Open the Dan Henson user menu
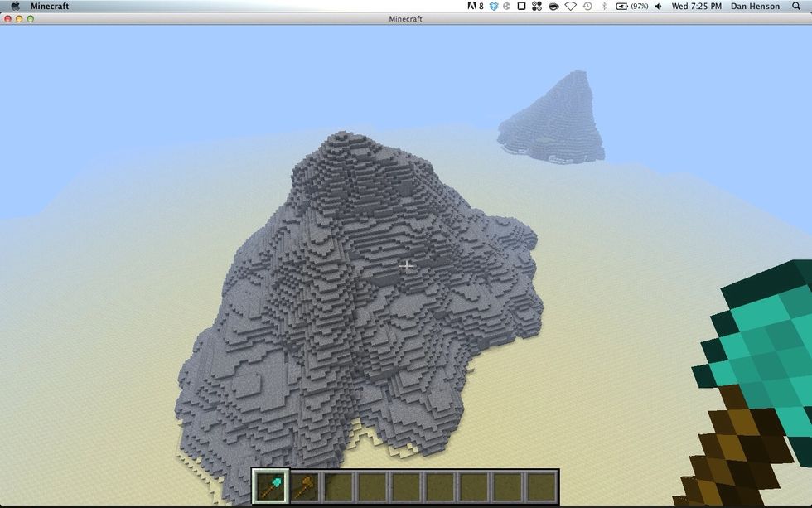This screenshot has width=812, height=508. point(756,6)
